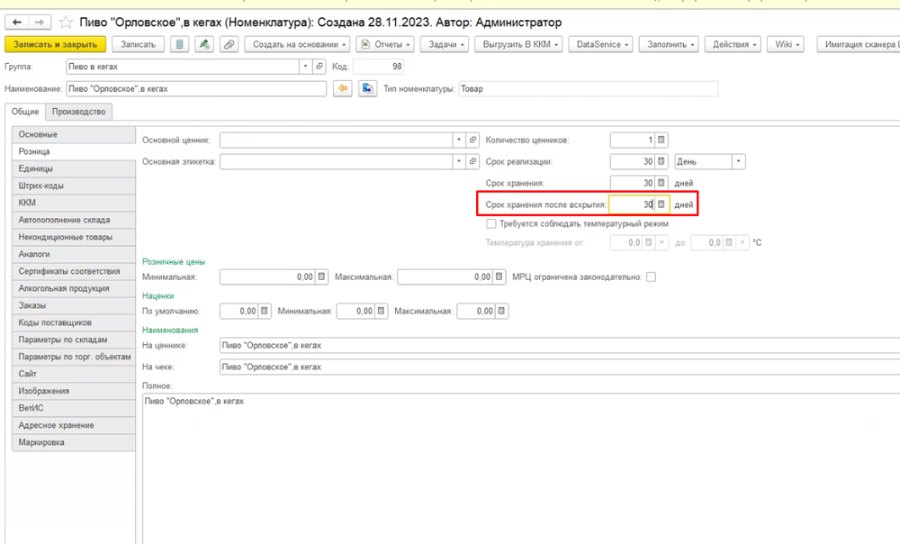Open calculator for storage temperature from

tap(648, 243)
